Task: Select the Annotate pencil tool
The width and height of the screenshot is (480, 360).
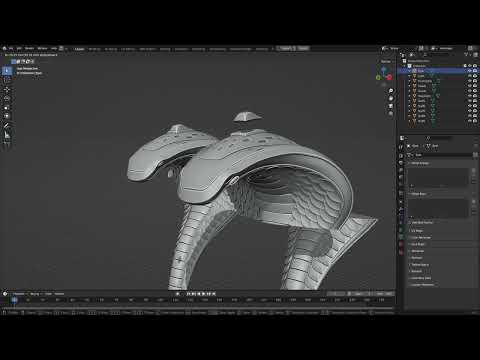Action: pos(7,126)
